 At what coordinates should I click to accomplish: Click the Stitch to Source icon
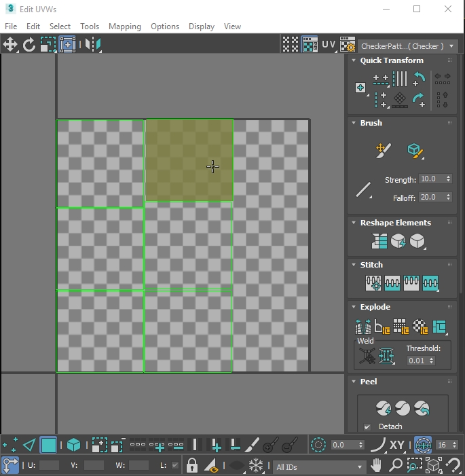pyautogui.click(x=411, y=283)
